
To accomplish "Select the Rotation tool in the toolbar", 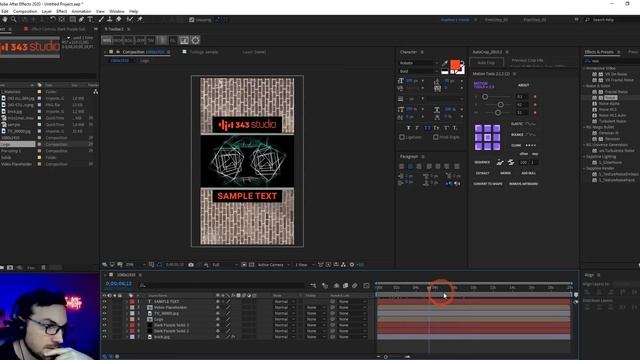I will click(53, 19).
